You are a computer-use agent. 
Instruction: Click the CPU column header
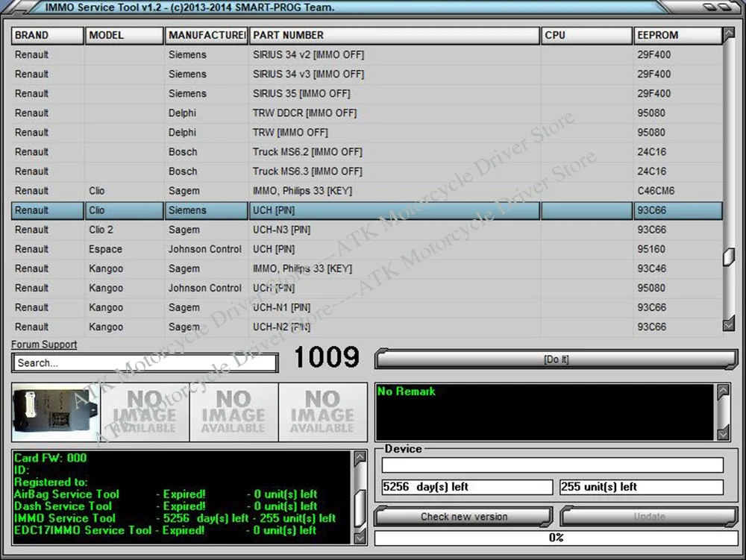point(586,36)
